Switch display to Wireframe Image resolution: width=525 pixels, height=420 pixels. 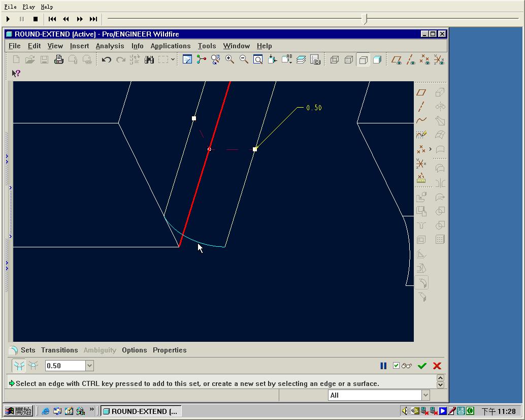[x=335, y=59]
